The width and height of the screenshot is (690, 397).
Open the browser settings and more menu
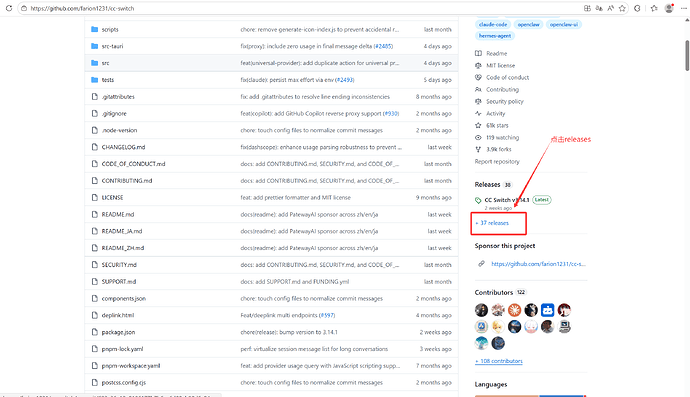click(683, 8)
